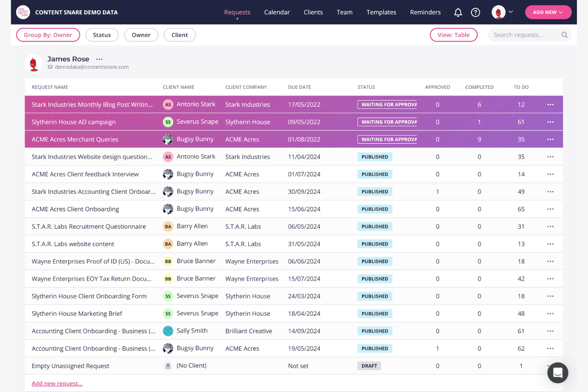This screenshot has height=392, width=588.
Task: Open the Status filter dropdown
Action: [102, 35]
